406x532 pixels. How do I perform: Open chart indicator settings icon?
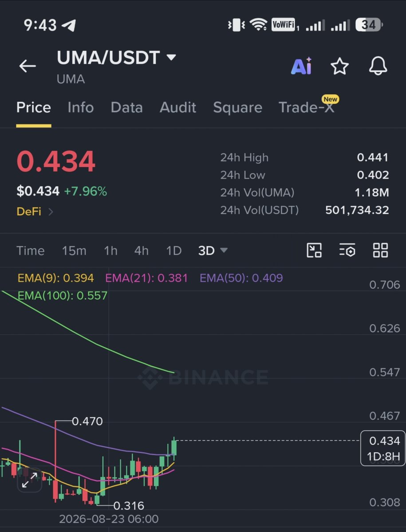click(347, 250)
